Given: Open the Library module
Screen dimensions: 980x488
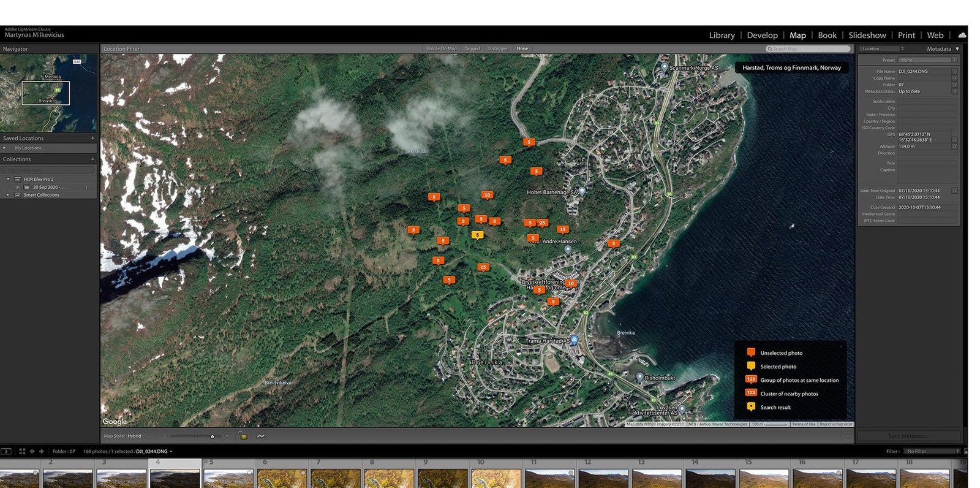Looking at the screenshot, I should pyautogui.click(x=722, y=36).
